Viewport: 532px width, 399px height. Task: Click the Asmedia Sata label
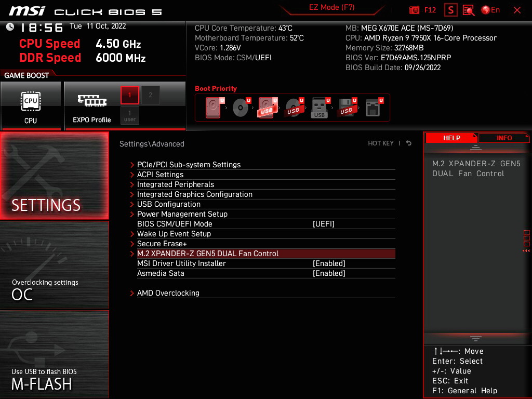[x=161, y=273]
